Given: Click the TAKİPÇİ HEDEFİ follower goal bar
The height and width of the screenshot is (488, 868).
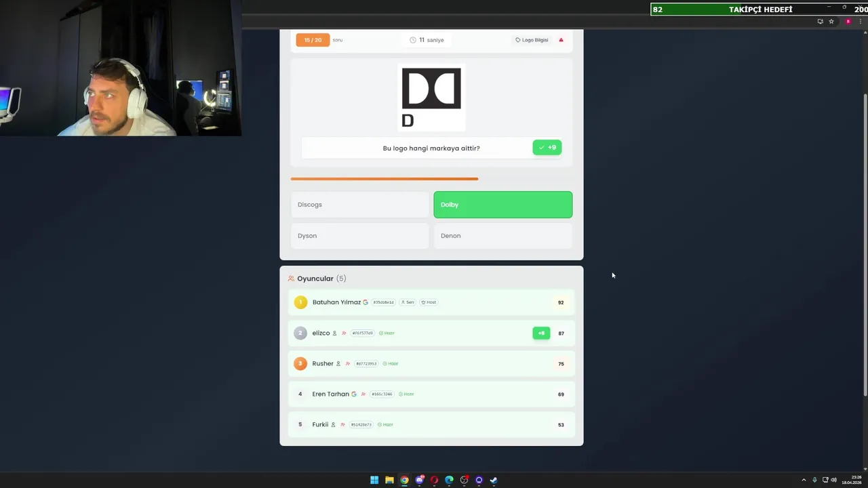Looking at the screenshot, I should [759, 9].
